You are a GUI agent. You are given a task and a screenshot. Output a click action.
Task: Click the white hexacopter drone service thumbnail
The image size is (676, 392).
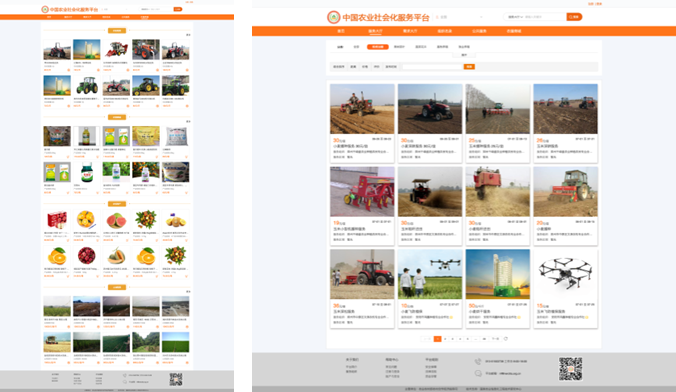tap(566, 274)
